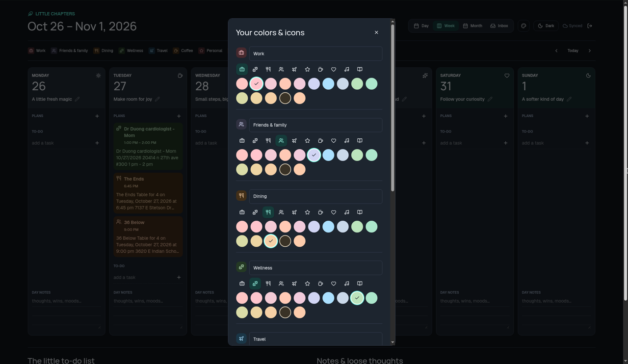Add a plan to Monday 26

pyautogui.click(x=97, y=116)
